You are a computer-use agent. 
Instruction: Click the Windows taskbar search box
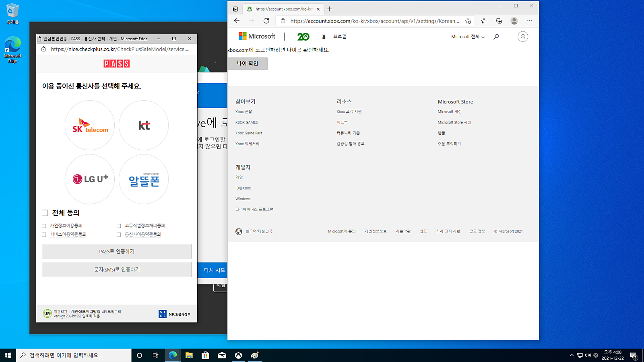74,355
